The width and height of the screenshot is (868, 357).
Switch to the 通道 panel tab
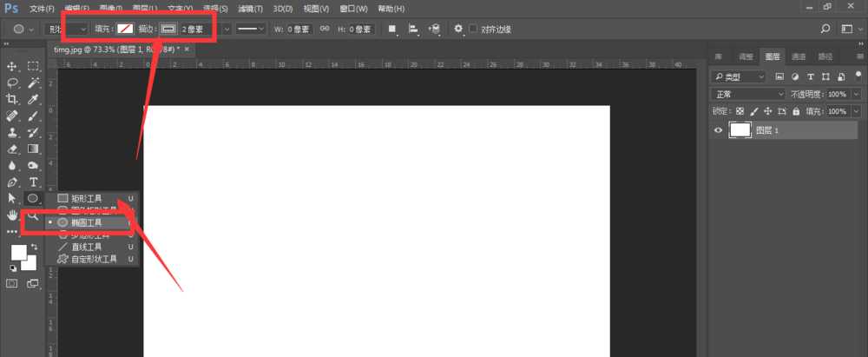coord(798,56)
